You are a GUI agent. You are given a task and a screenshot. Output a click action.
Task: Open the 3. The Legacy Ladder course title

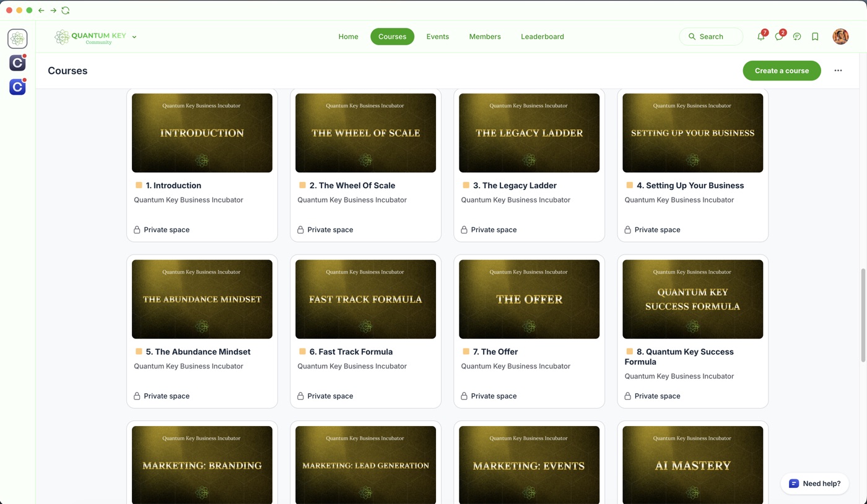click(515, 185)
